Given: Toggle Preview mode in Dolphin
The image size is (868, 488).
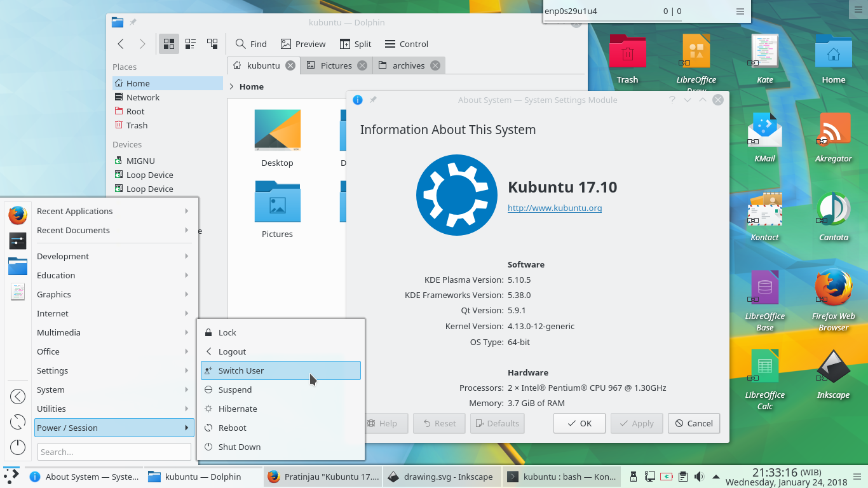Looking at the screenshot, I should pyautogui.click(x=303, y=44).
